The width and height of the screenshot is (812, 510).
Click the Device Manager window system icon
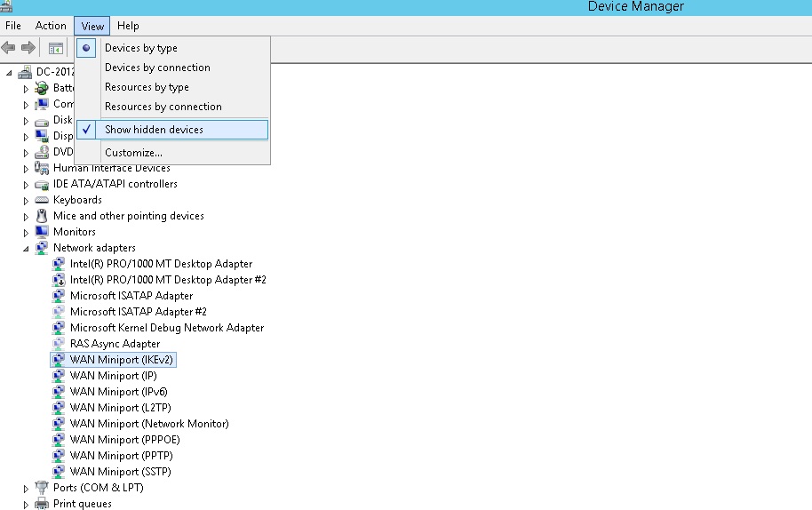6,6
